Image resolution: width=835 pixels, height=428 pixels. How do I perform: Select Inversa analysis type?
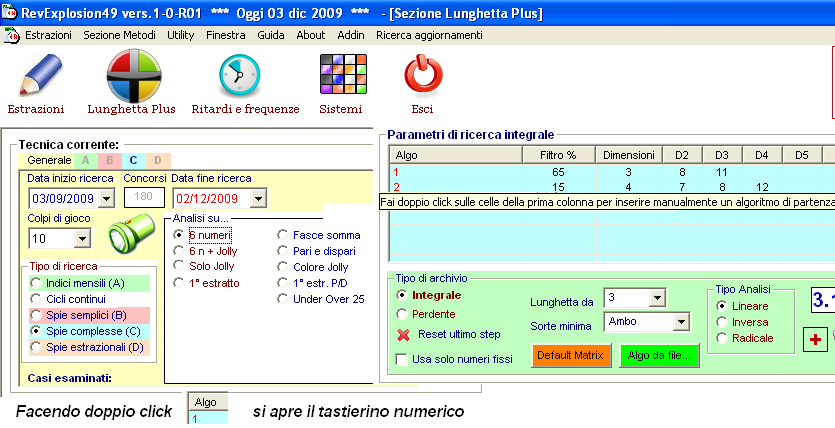tap(722, 322)
